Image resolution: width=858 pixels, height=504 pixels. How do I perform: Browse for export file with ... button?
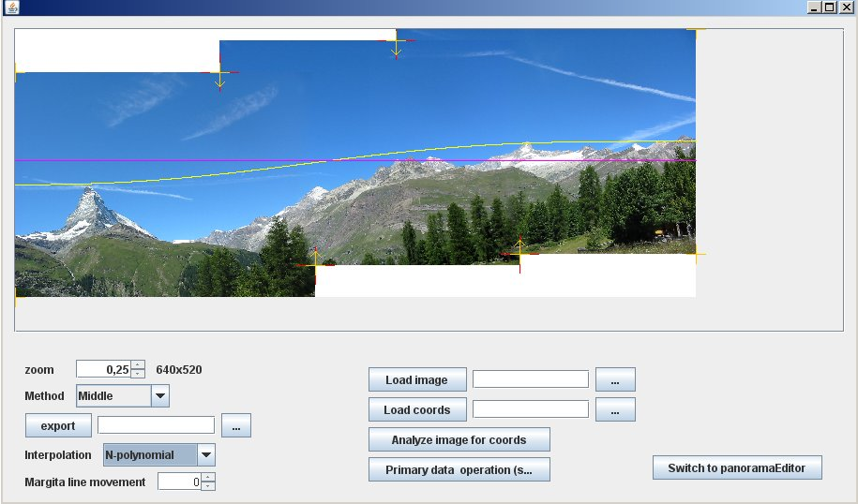click(x=236, y=425)
